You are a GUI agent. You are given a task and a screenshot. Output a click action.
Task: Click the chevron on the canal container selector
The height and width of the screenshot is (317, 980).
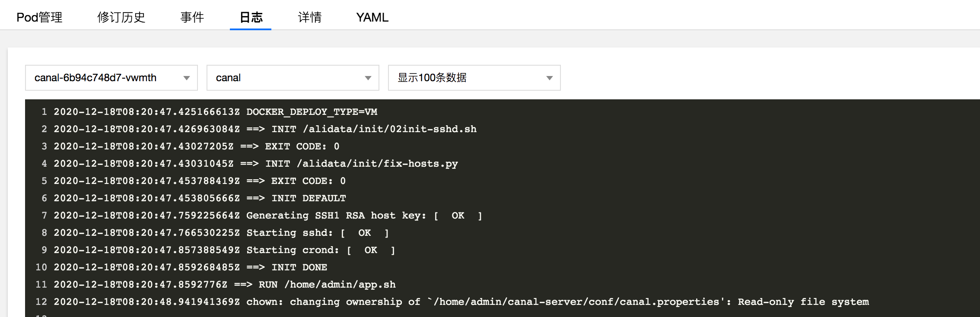click(x=368, y=78)
